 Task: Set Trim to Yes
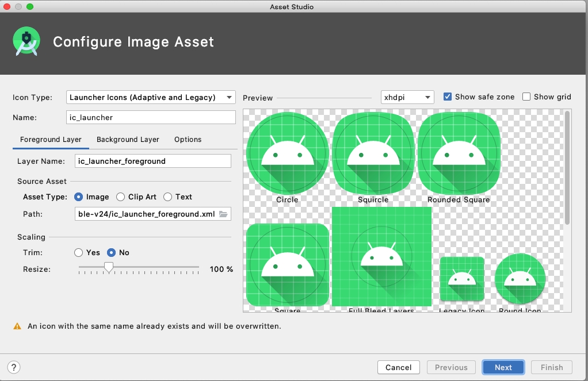click(x=79, y=253)
